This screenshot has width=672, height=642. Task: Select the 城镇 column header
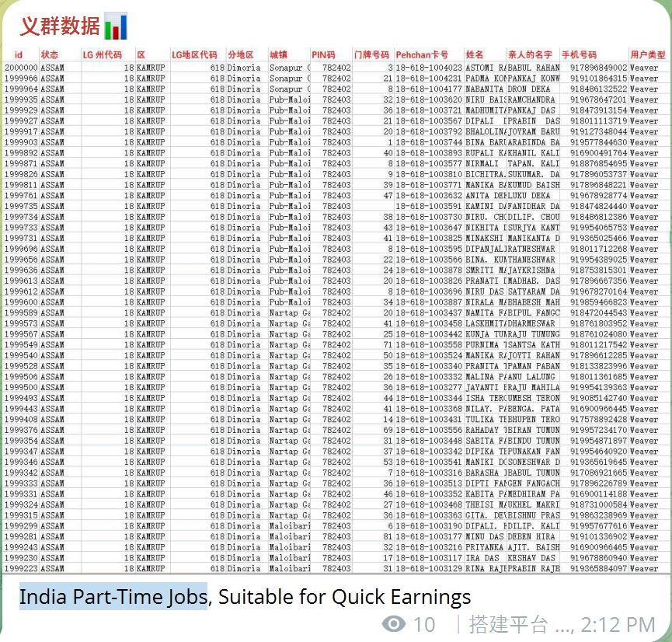click(x=279, y=55)
